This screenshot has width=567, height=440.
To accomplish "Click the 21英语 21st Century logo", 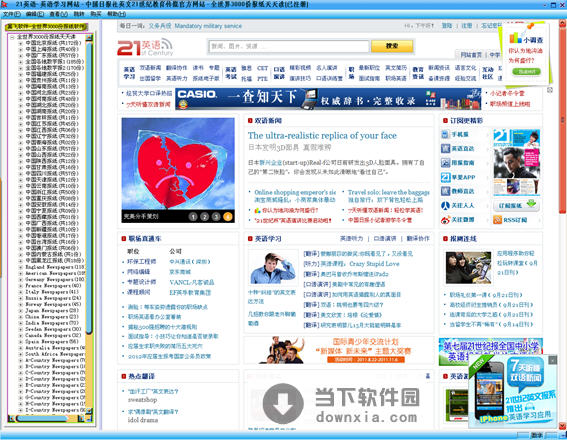I will [x=145, y=47].
